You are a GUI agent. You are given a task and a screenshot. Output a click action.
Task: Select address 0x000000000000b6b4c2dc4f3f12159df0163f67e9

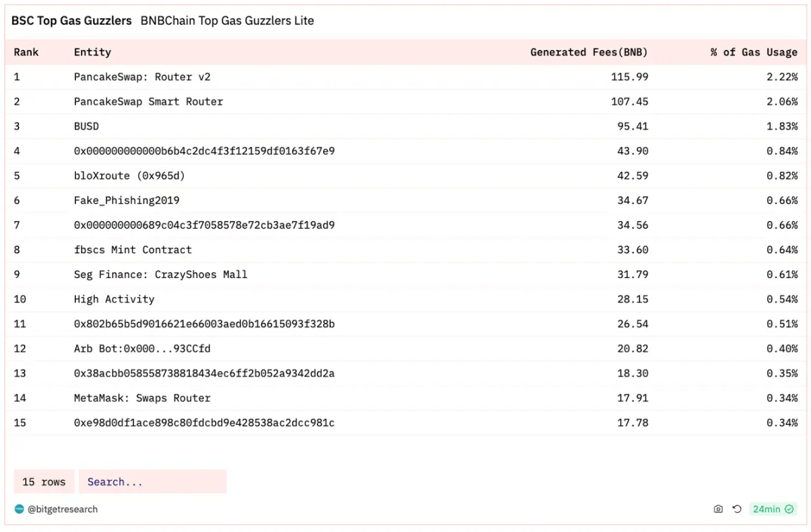[x=204, y=151]
